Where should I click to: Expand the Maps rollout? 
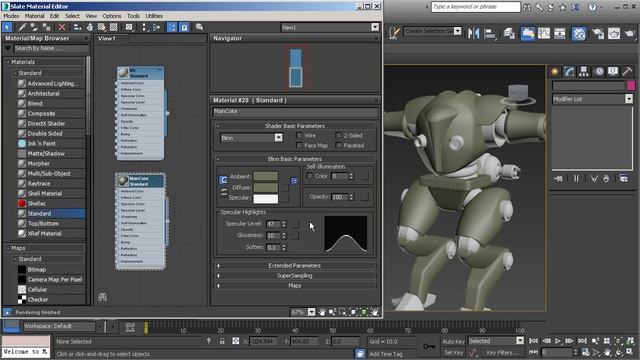pos(294,286)
